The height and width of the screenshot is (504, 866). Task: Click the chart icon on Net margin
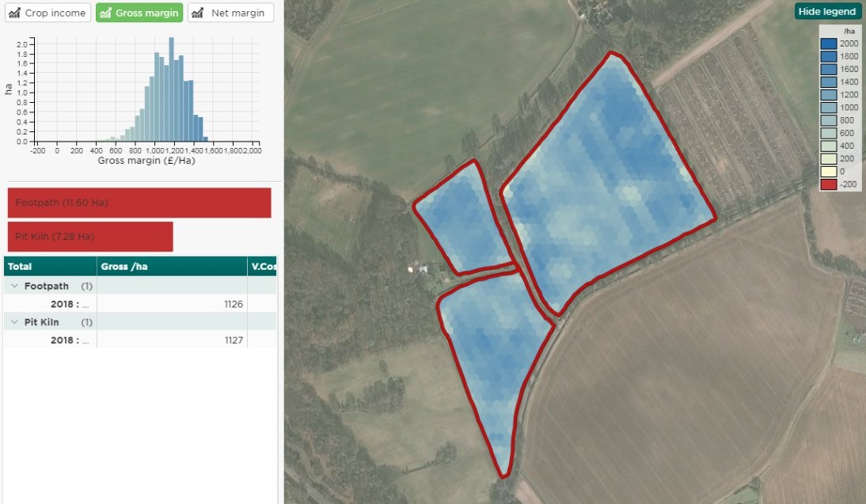(x=197, y=13)
